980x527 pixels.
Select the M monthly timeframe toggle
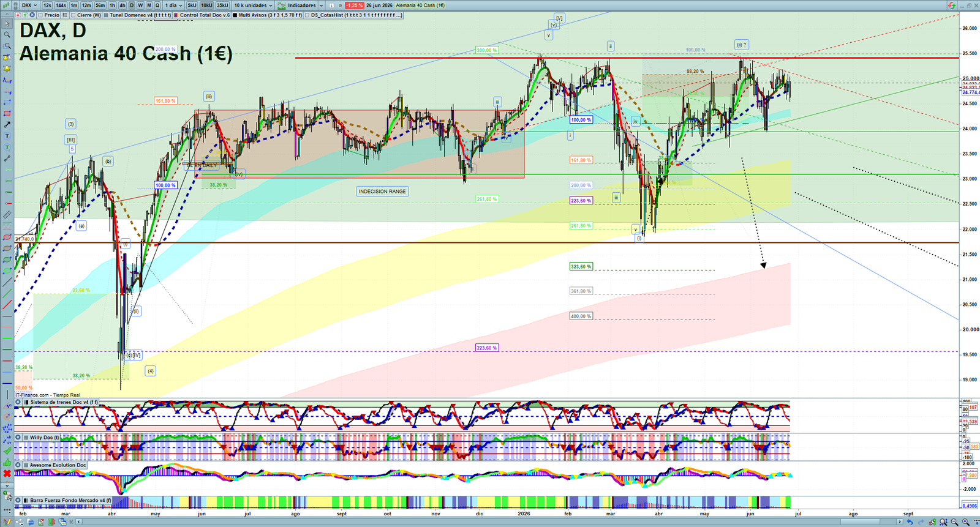[149, 6]
